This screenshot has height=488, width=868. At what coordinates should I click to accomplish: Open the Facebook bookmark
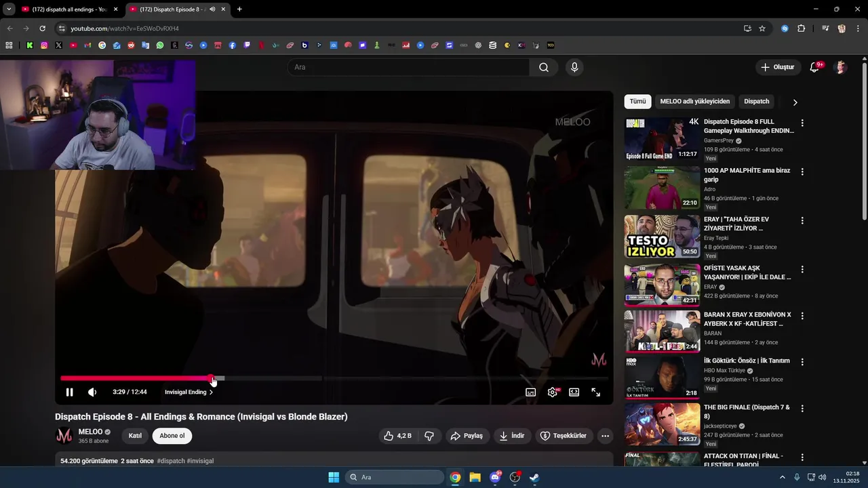coord(233,45)
